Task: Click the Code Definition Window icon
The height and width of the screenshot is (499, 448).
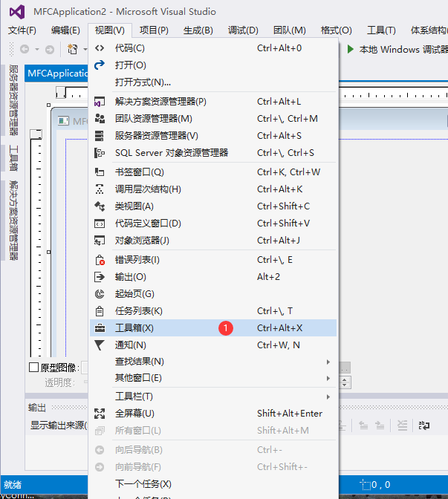Action: point(100,224)
